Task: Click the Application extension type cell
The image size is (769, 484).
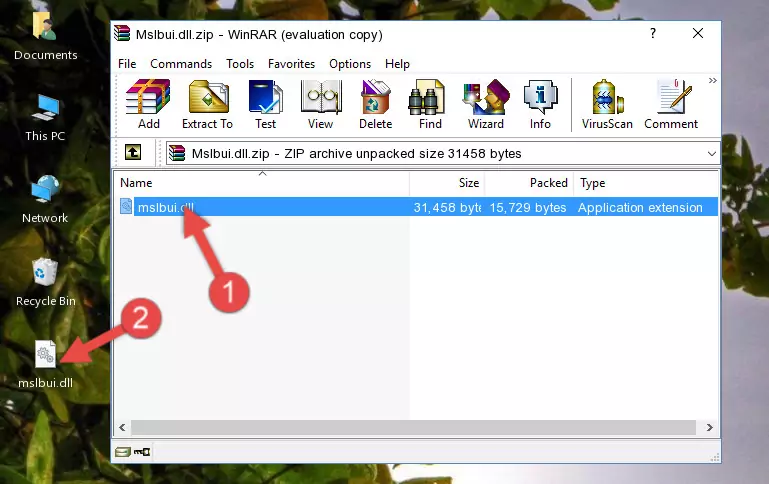Action: [640, 207]
